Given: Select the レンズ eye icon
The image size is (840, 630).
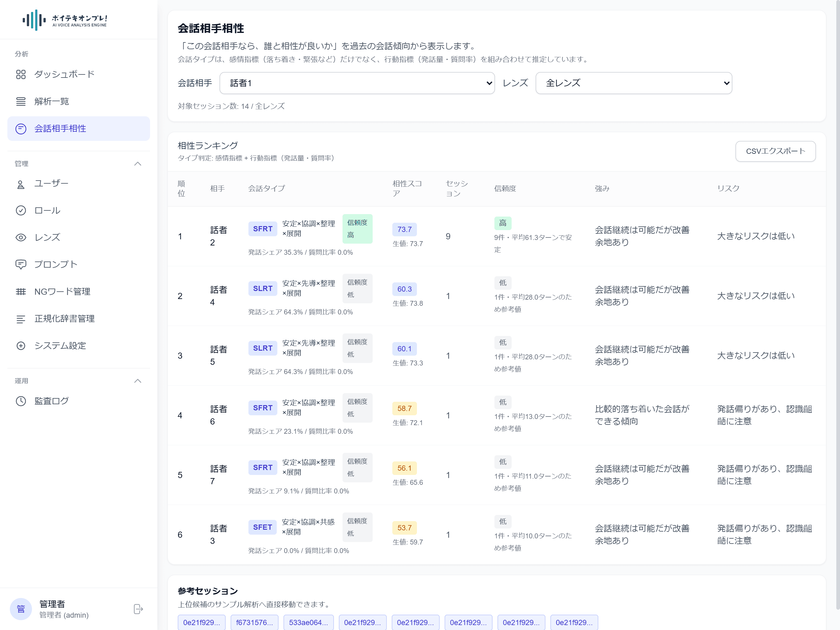Looking at the screenshot, I should click(x=21, y=237).
